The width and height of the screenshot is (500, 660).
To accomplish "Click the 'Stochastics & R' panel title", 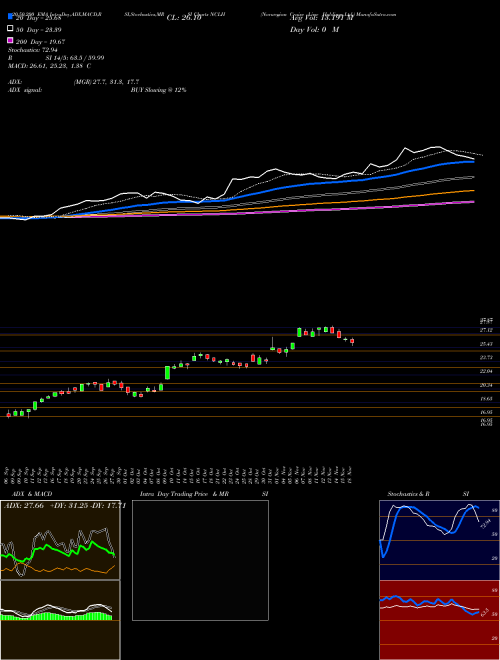I will [x=409, y=494].
